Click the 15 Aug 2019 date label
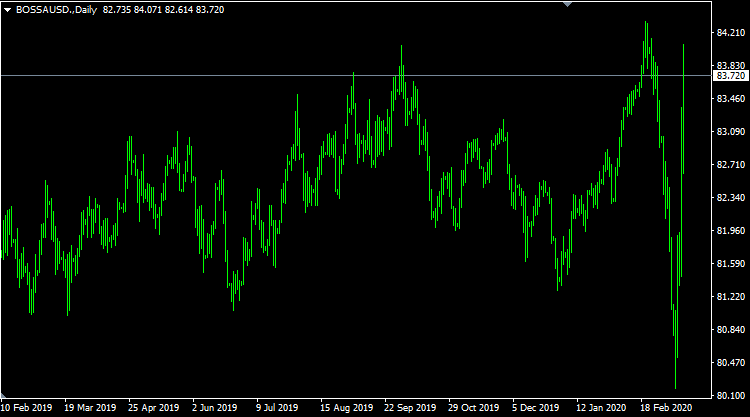Screen dimensions: 750x417 pos(346,407)
